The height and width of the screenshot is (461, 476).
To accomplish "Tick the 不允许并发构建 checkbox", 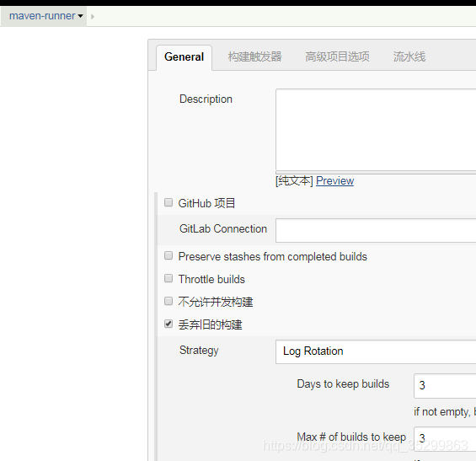I will 168,301.
